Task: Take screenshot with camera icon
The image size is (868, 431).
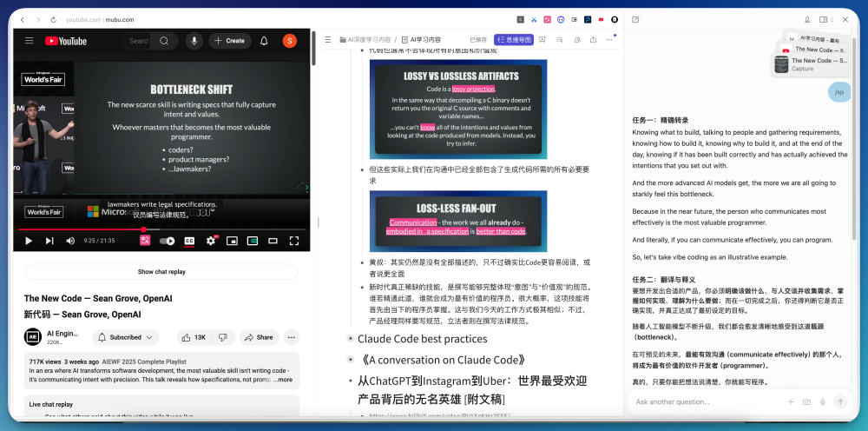Action: coord(807,402)
